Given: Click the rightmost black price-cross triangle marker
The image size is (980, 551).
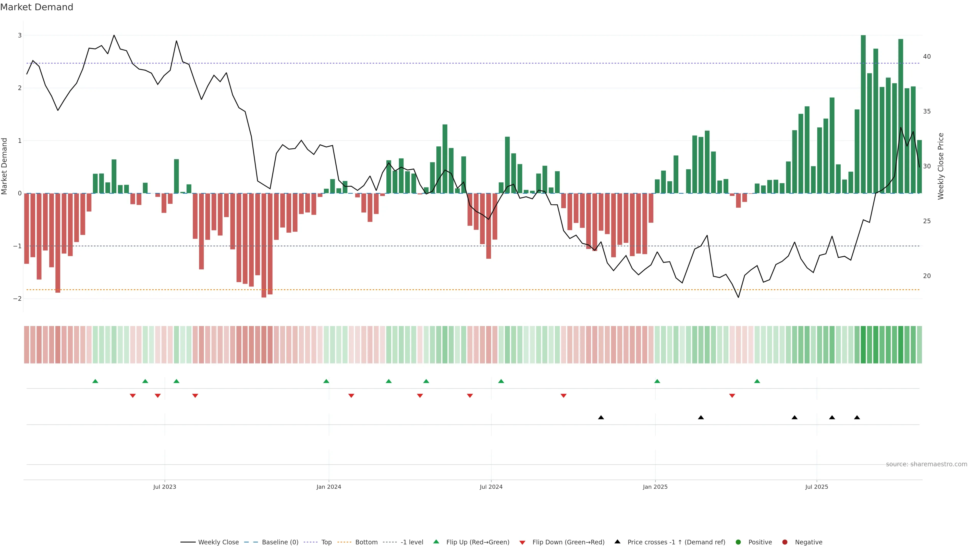Looking at the screenshot, I should pos(857,418).
